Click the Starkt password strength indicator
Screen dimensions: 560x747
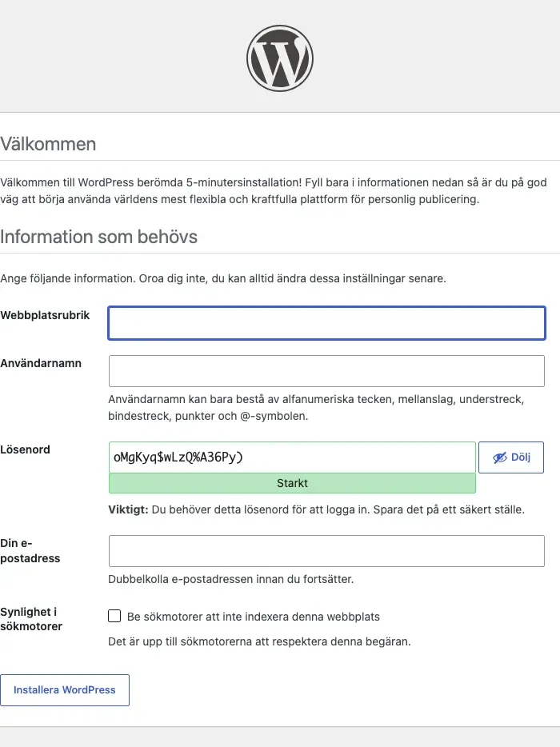coord(292,483)
